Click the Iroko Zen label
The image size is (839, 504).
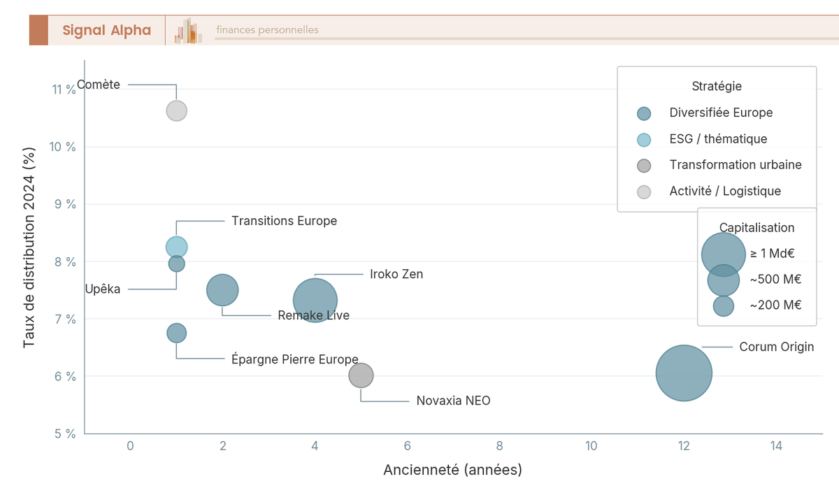coord(396,274)
